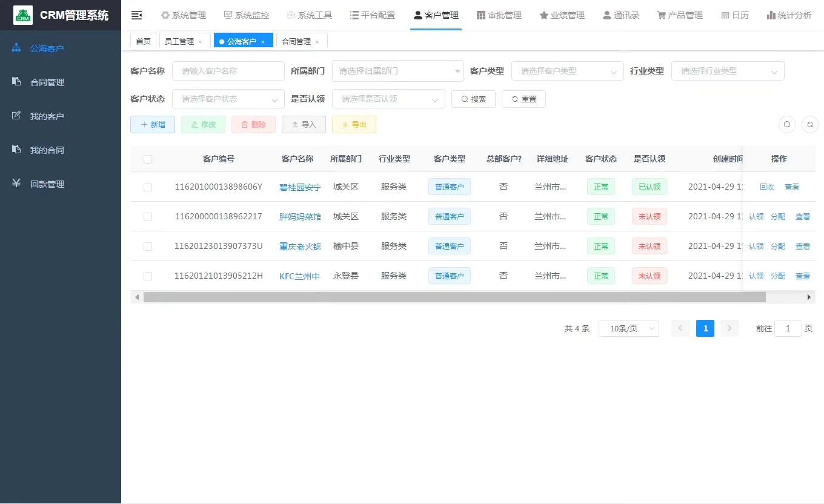Click 回收 for the 碧桂园安宁 row
The width and height of the screenshot is (824, 504).
767,187
